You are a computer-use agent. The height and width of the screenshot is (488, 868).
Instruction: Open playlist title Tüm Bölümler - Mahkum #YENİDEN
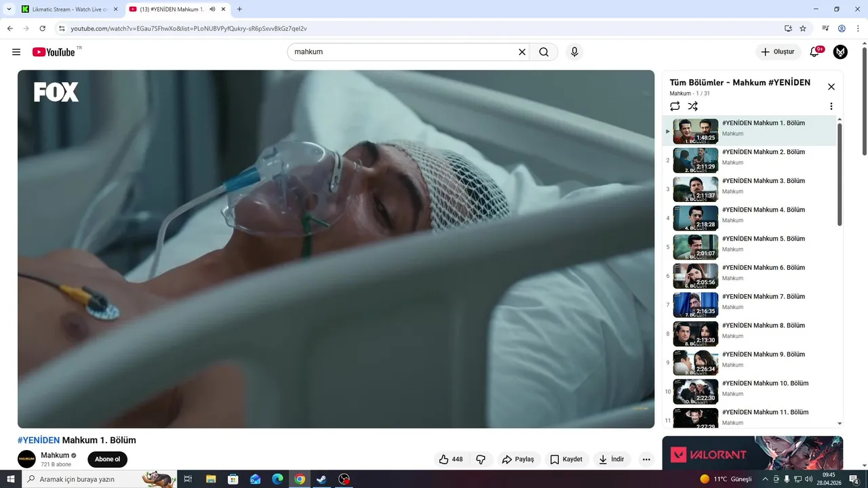pos(740,83)
